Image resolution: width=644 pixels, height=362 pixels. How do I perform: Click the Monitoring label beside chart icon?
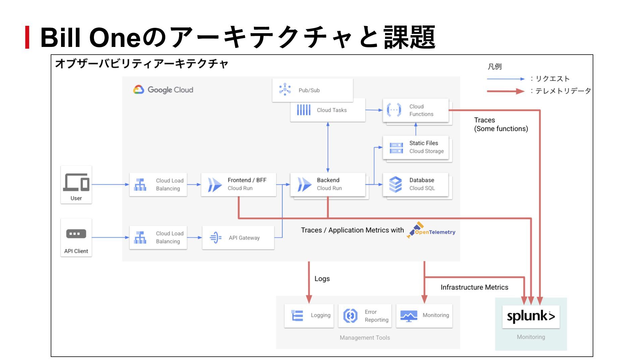(x=436, y=315)
